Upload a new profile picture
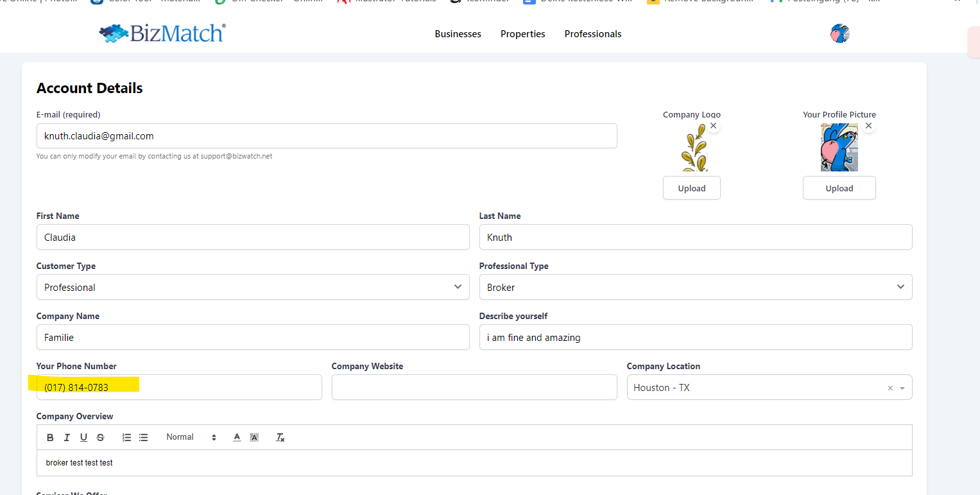980x495 pixels. tap(839, 188)
